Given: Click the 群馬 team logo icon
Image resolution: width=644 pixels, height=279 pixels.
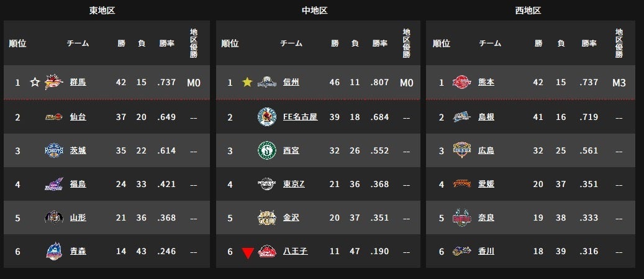Looking at the screenshot, I should tap(54, 82).
